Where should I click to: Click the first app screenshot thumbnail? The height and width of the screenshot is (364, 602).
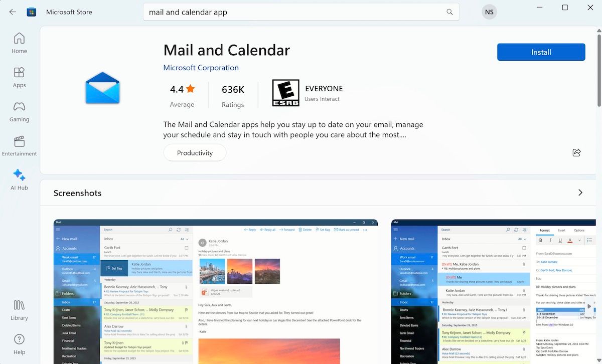[x=216, y=291]
